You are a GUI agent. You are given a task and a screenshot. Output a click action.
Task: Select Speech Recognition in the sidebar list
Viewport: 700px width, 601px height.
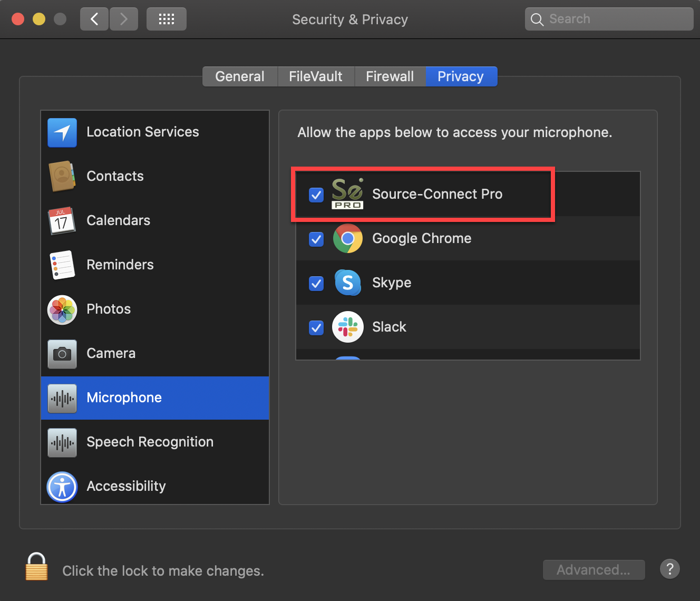[150, 442]
